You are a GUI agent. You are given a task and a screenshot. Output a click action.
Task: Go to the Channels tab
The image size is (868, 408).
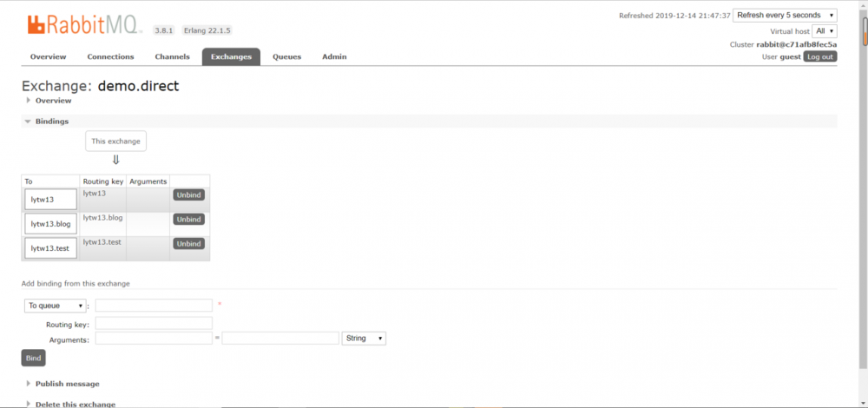[172, 56]
